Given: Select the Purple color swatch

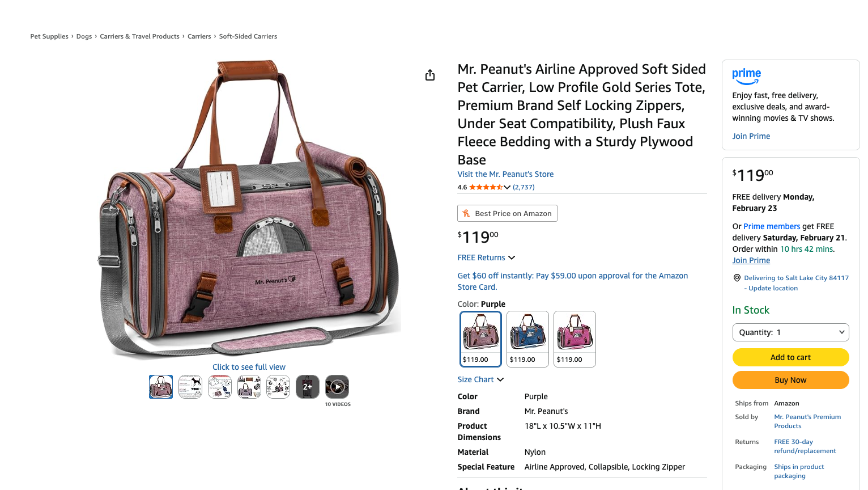Looking at the screenshot, I should 480,339.
